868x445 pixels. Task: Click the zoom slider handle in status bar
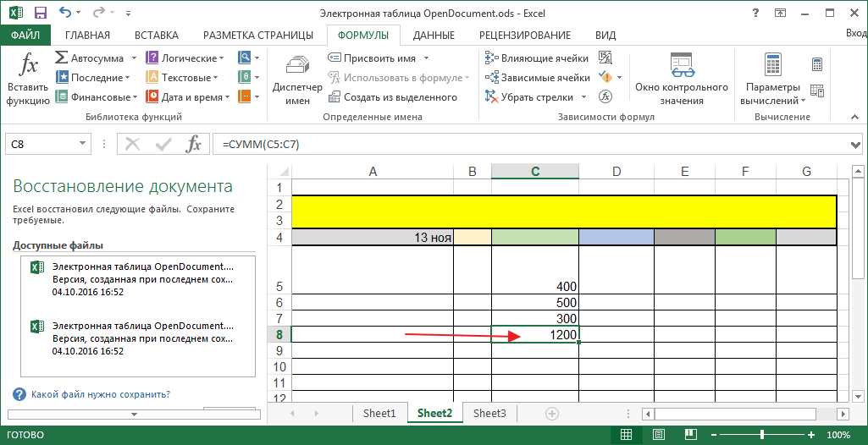(763, 434)
